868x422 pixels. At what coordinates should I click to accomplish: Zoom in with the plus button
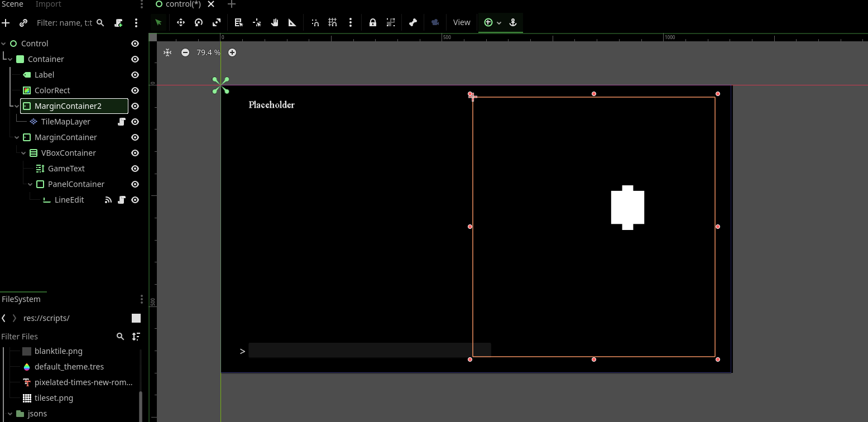232,52
